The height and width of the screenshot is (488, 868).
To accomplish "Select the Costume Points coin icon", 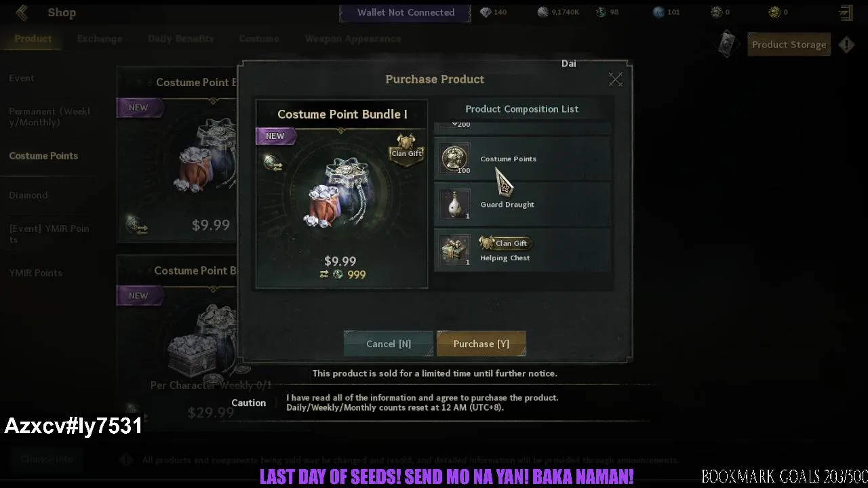I will [x=455, y=159].
